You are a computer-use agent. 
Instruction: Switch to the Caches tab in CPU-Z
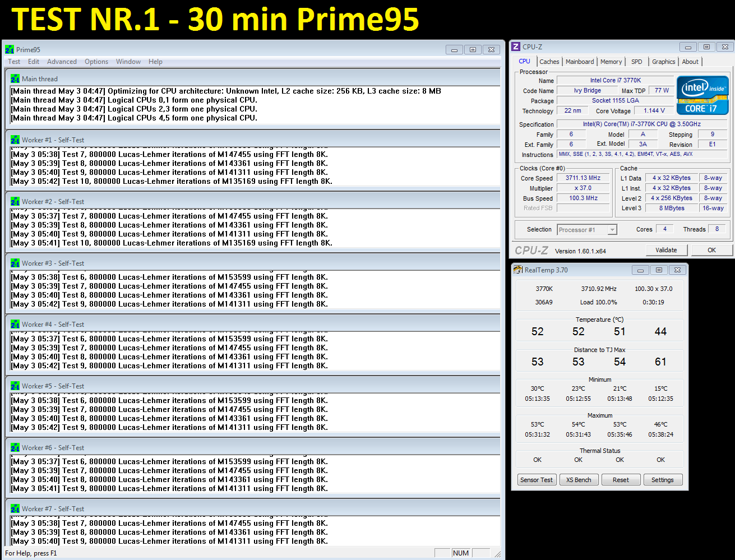(x=549, y=62)
